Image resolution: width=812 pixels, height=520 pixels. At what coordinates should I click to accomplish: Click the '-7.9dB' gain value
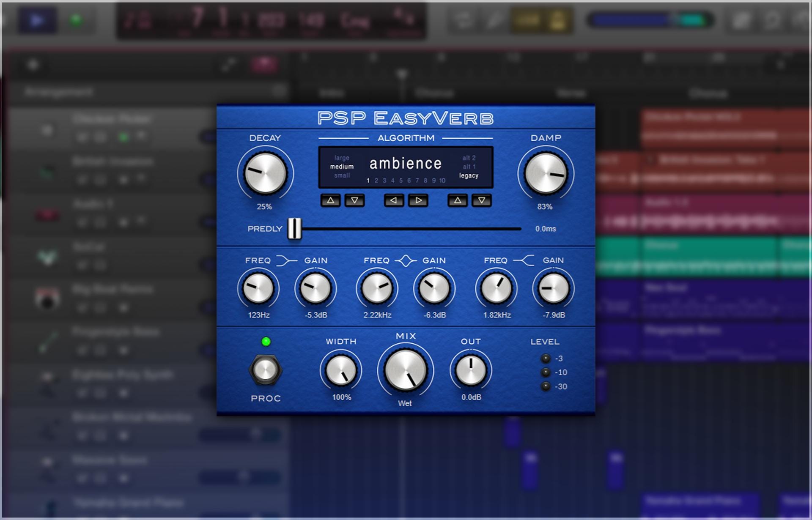554,315
